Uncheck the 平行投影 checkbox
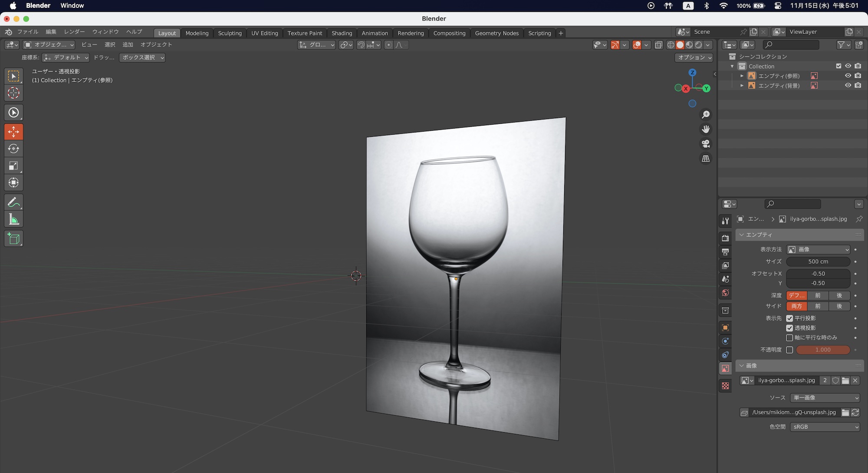 point(789,318)
